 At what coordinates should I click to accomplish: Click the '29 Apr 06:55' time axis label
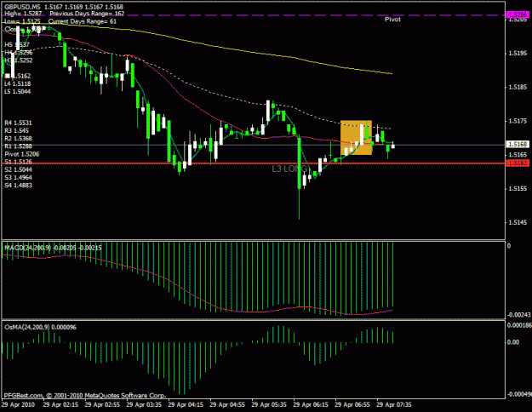click(x=352, y=404)
